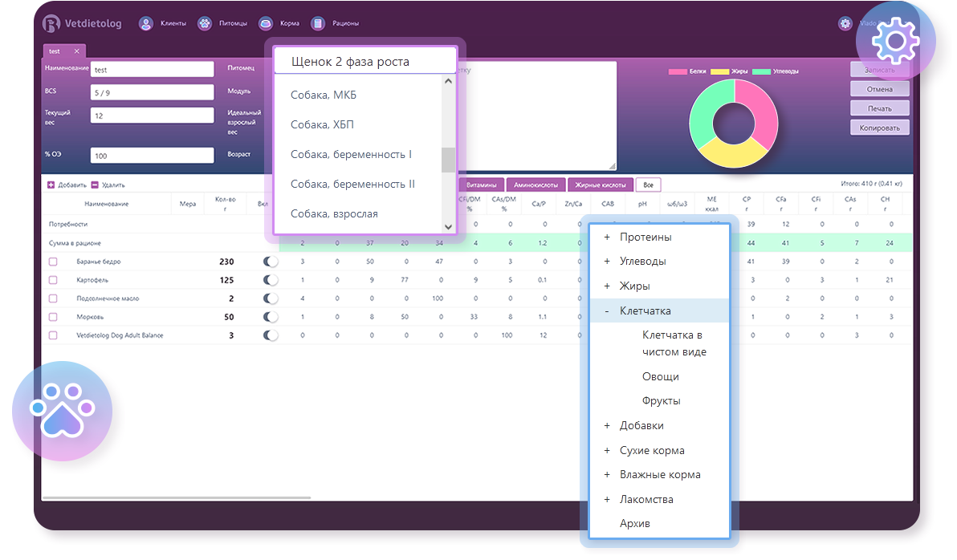
Task: Click the minus icon next to Удалить
Action: 95,185
